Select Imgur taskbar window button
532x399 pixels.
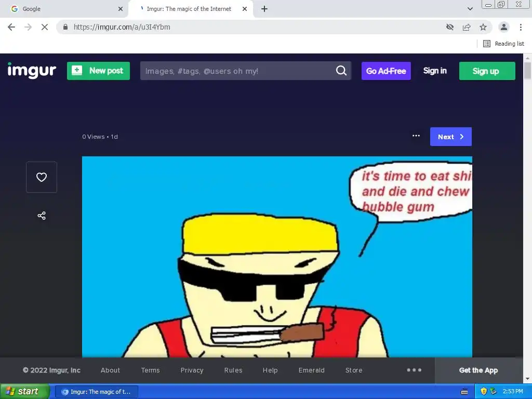pos(97,392)
